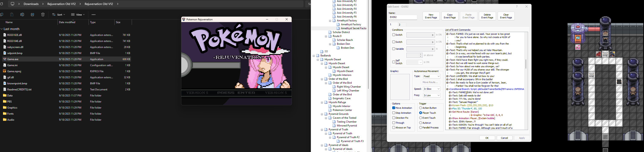
Task: Click the Share icon in Explorer toolbar
Action: click(33, 14)
